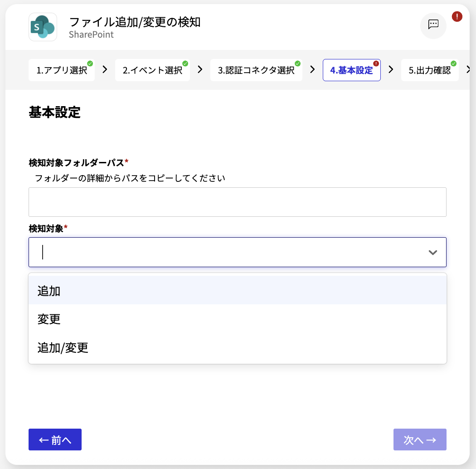Go to step 3.認証コネクタ選択
Image resolution: width=476 pixels, height=469 pixels.
click(256, 70)
